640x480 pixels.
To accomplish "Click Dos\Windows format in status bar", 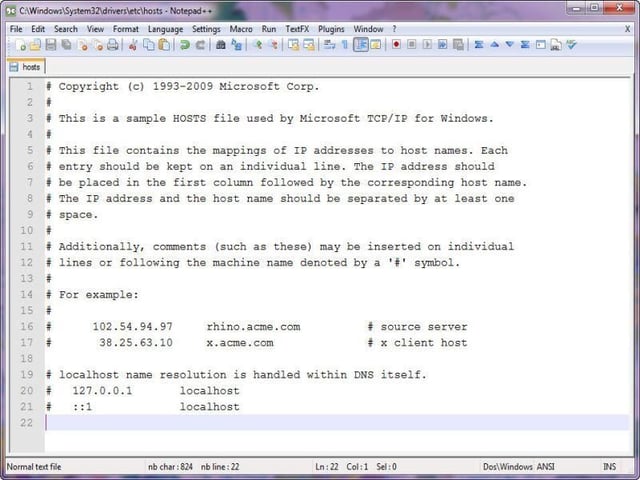I will (x=508, y=467).
